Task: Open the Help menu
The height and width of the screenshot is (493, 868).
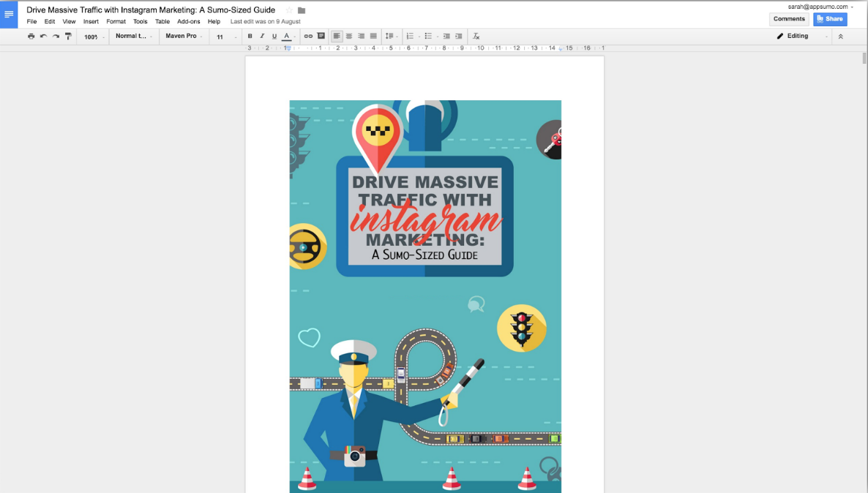Action: coord(214,22)
